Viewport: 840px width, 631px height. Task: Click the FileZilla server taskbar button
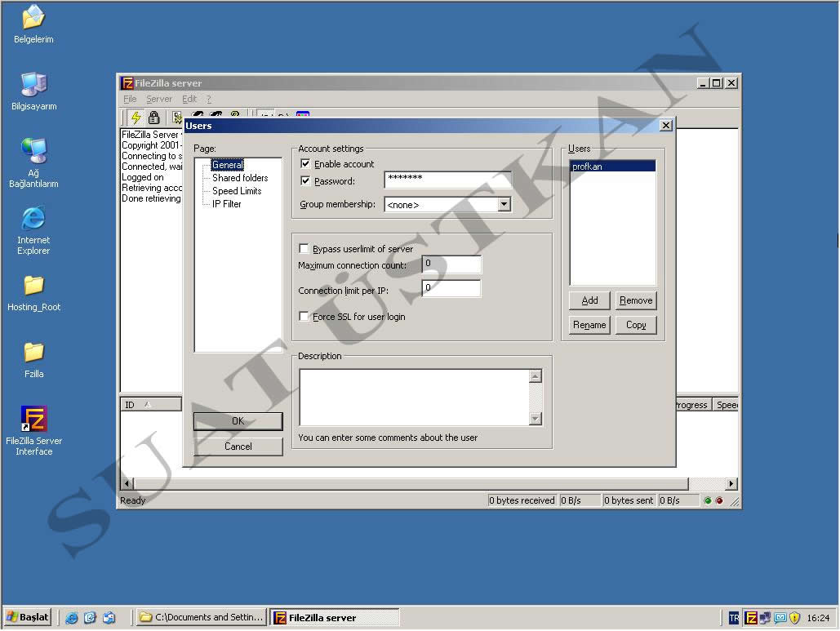tap(335, 618)
